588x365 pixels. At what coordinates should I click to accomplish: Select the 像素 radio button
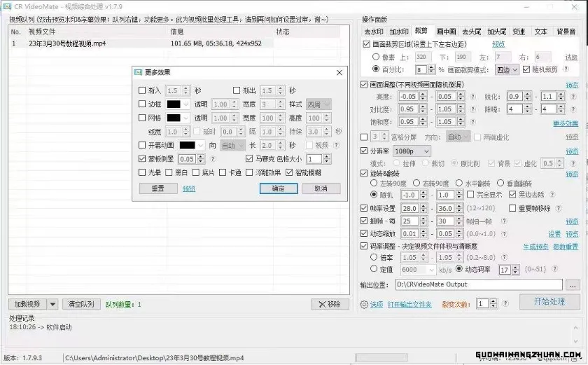[375, 57]
